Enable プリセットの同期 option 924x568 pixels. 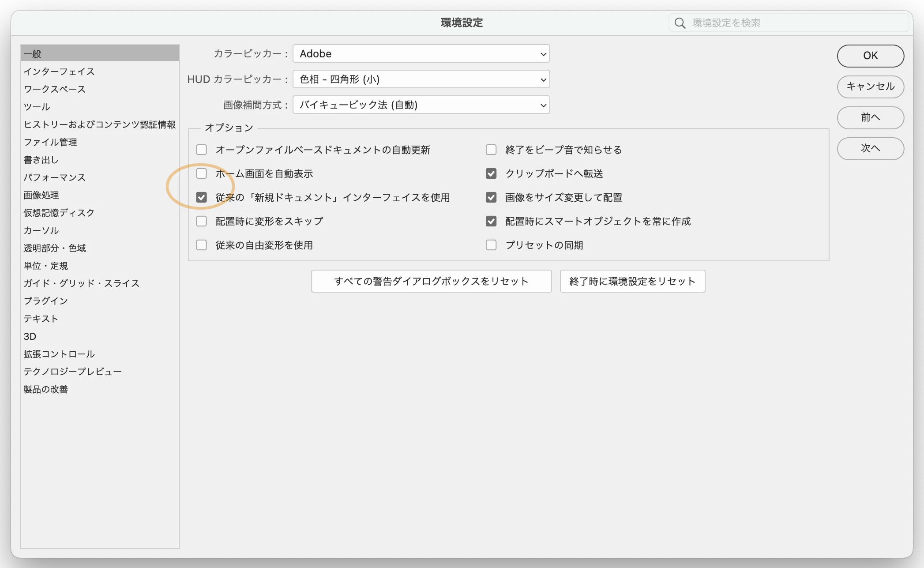coord(491,245)
